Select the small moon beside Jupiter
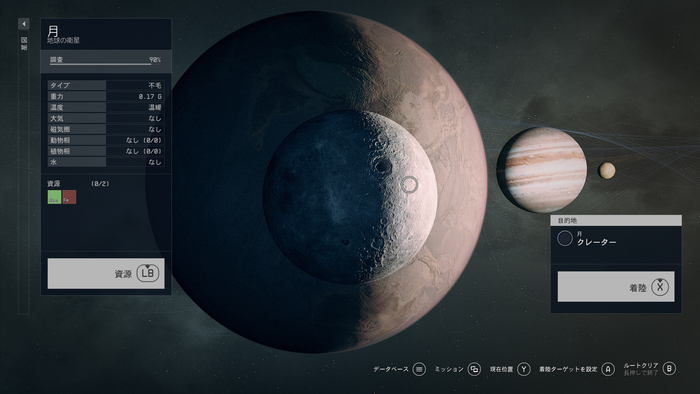The image size is (700, 394). pos(607,170)
